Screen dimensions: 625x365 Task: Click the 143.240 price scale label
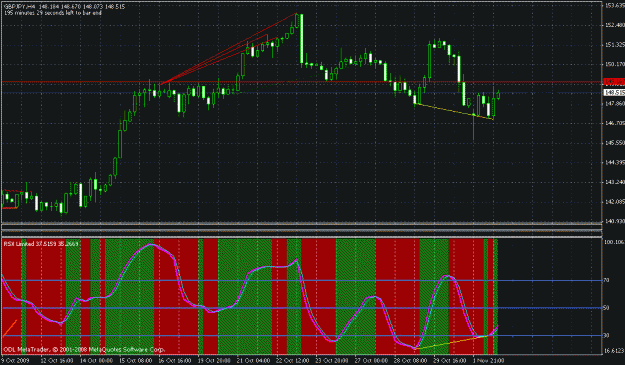pos(615,182)
